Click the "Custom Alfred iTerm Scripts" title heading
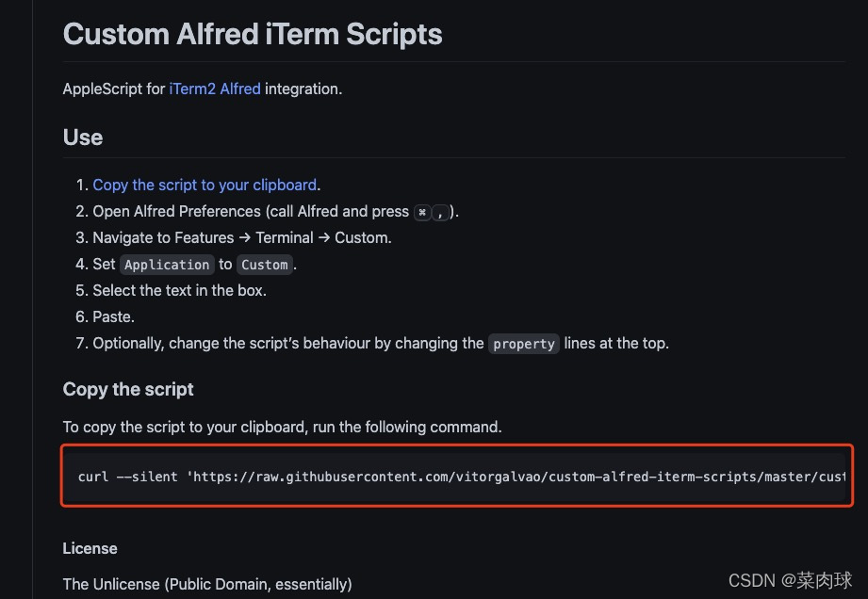Screen dimensions: 868x599 click(x=253, y=35)
